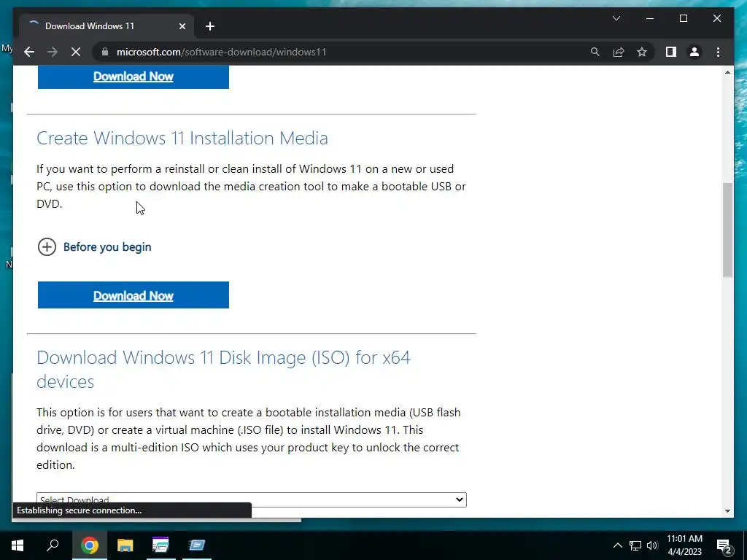This screenshot has width=747, height=560.
Task: Open Chrome three-dot menu
Action: [718, 52]
